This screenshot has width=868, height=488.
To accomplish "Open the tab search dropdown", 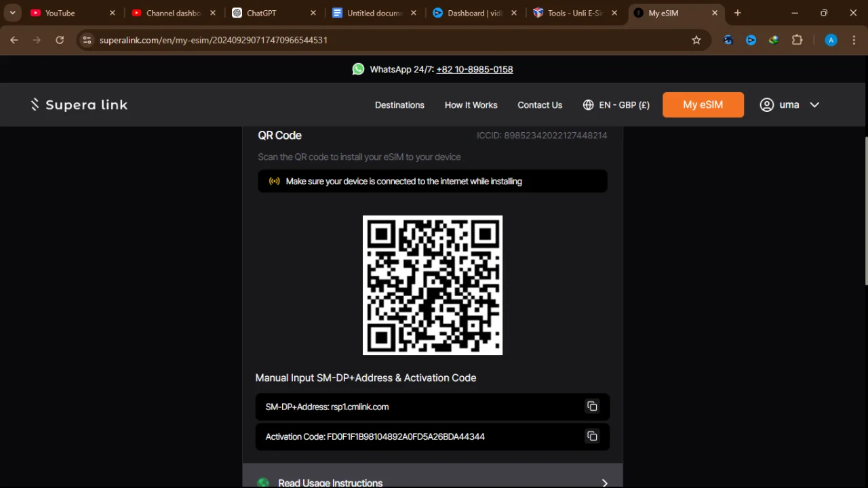I will click(x=12, y=13).
